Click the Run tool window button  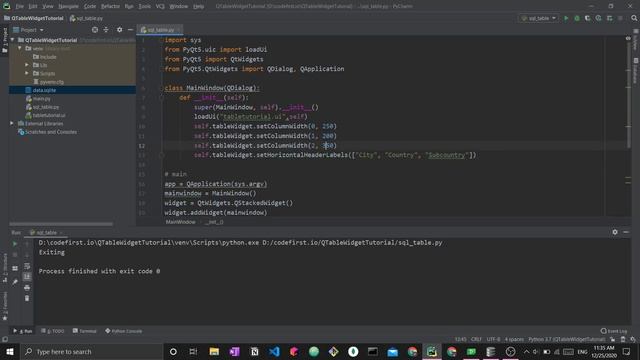[23, 331]
